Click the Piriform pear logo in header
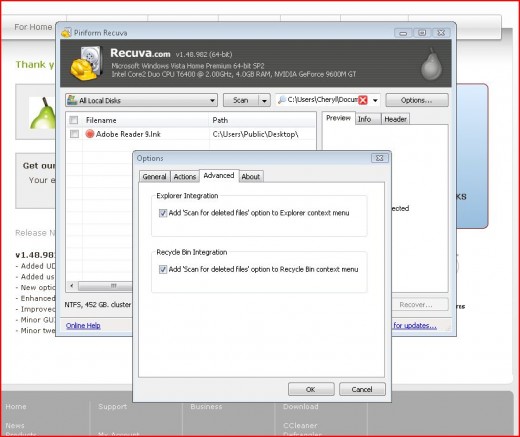 (431, 64)
